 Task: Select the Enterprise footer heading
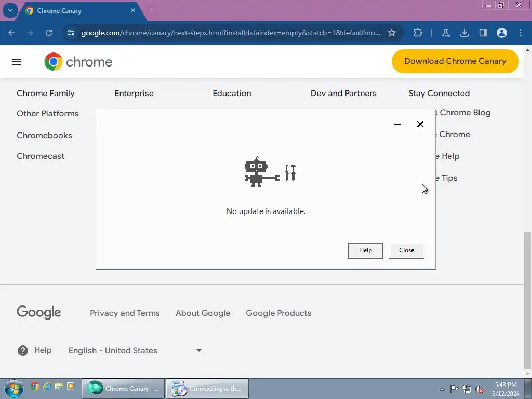click(x=134, y=94)
